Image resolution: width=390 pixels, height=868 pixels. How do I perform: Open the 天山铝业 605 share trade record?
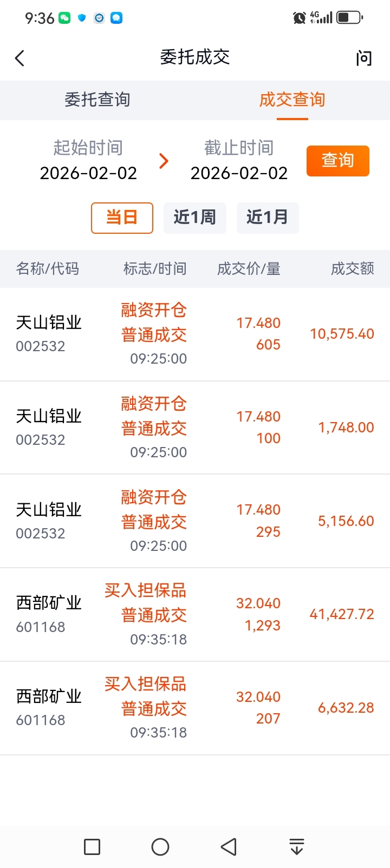pos(195,334)
